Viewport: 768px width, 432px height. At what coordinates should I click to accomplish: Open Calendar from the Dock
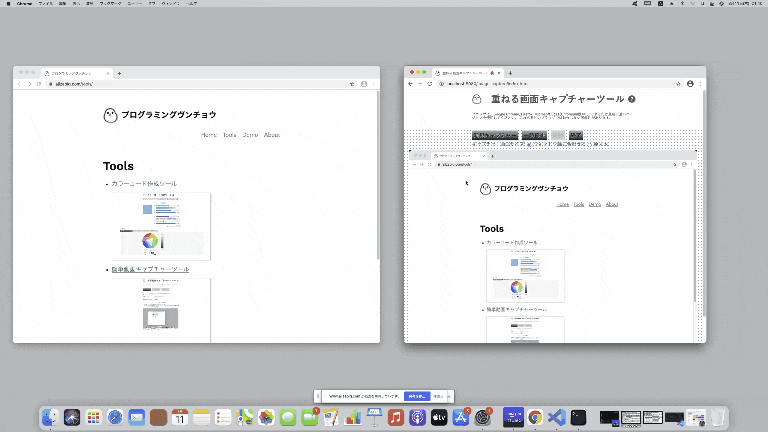click(180, 417)
